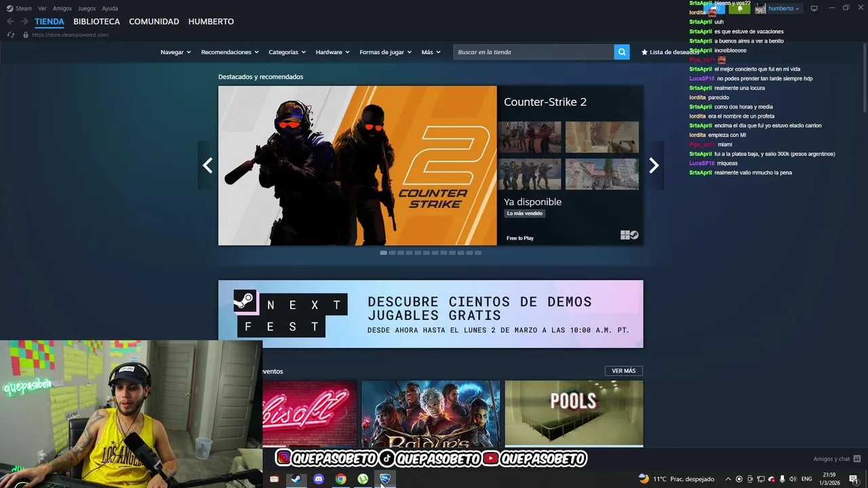
Task: Open the Juegos menu
Action: [87, 8]
